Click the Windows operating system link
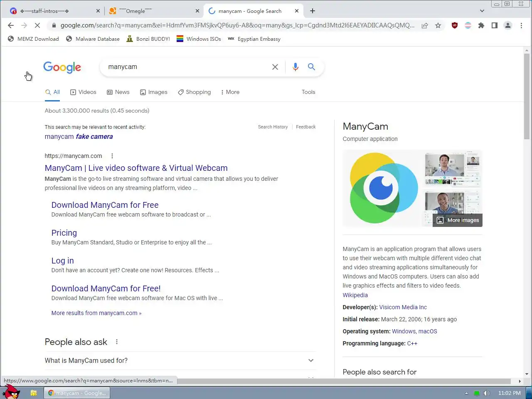This screenshot has width=532, height=399. 403,331
